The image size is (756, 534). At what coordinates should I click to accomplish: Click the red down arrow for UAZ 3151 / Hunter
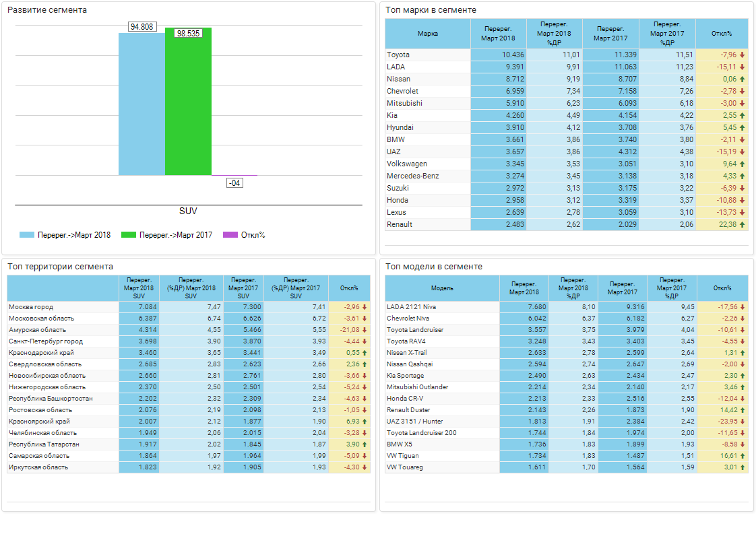point(742,422)
